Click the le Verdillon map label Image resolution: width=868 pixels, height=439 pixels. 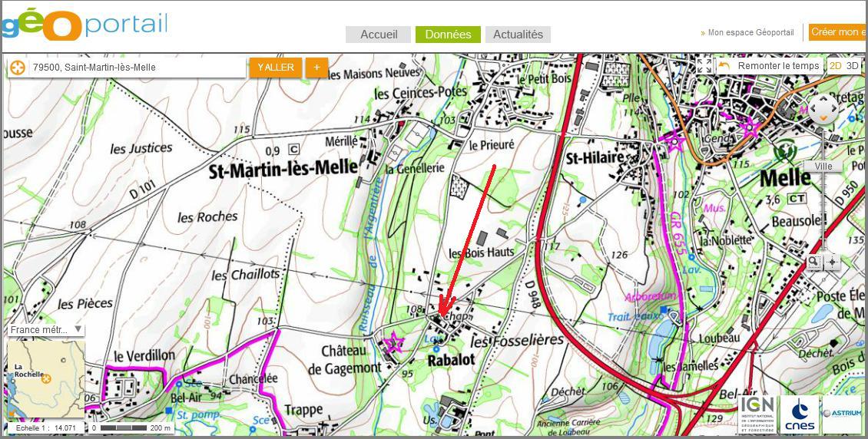[144, 355]
